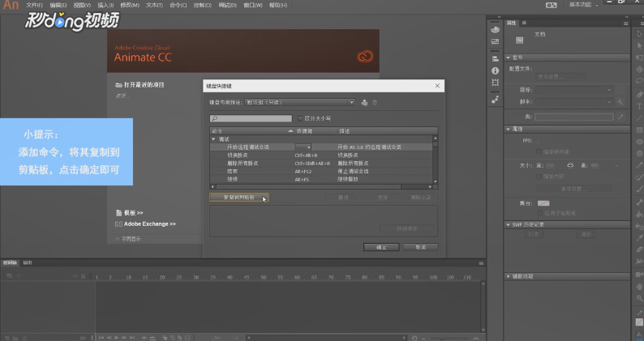Open the 帮助(H) menu
This screenshot has height=341, width=644.
tap(278, 6)
